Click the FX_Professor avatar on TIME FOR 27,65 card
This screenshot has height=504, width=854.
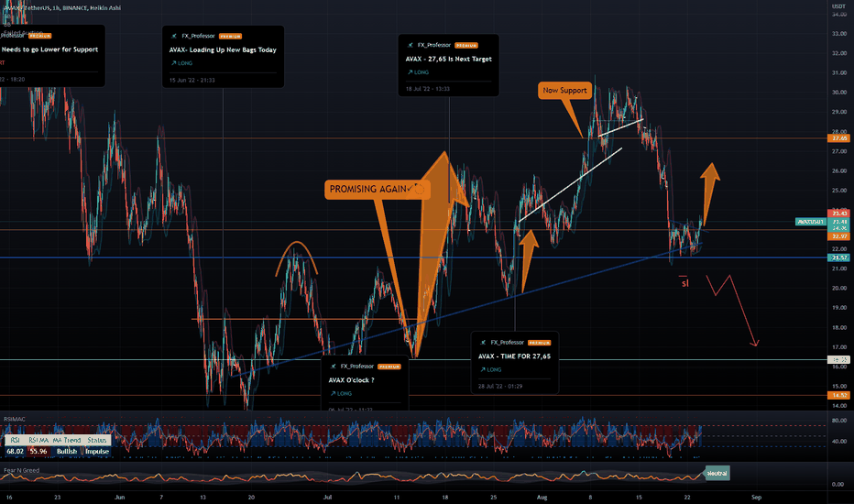(x=483, y=343)
